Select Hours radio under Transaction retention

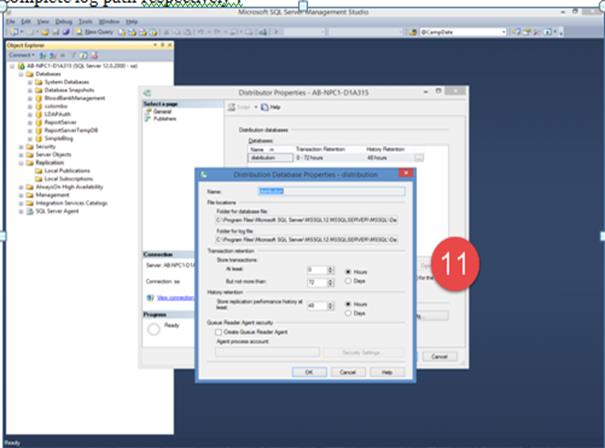click(348, 272)
